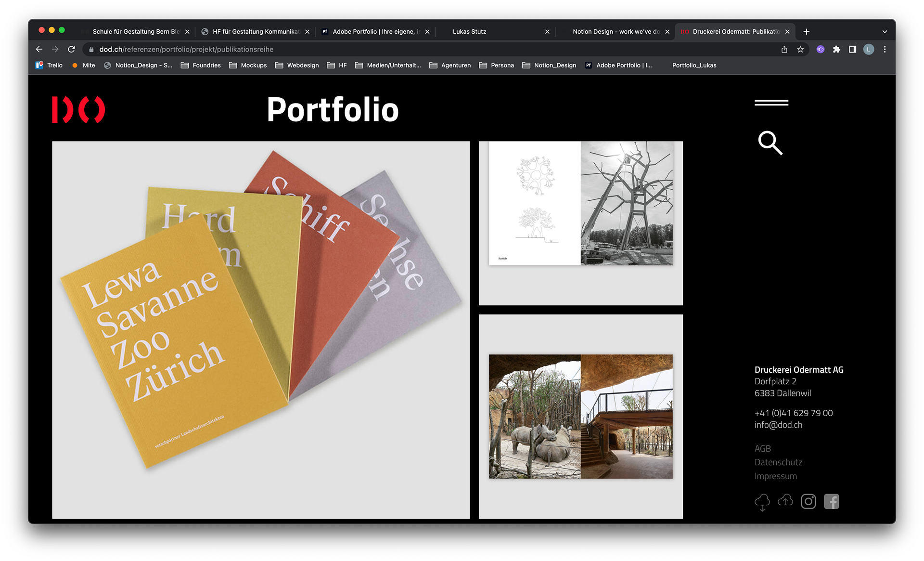Close the Adobe Portfolio tab

click(x=427, y=32)
